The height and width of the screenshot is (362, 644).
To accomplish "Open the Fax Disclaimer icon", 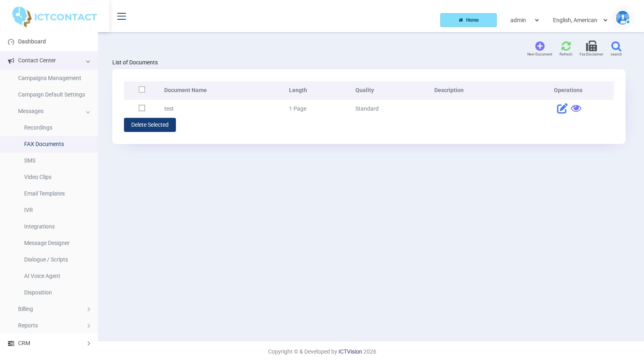I will [x=591, y=46].
